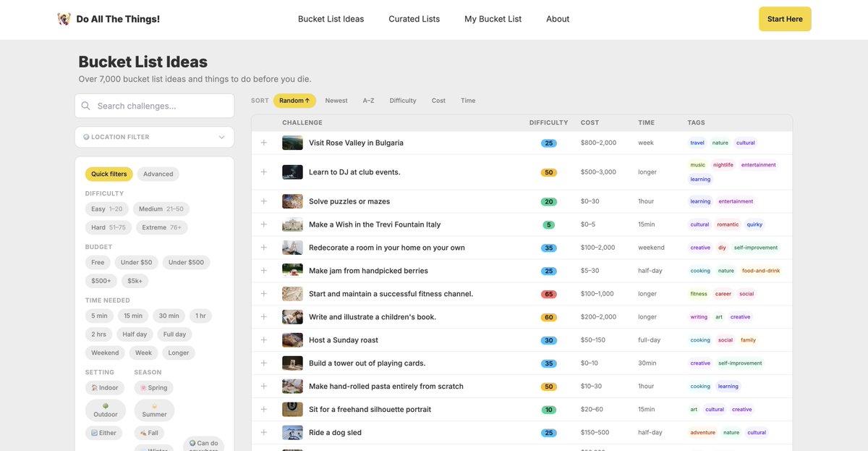Open Rose Valley in Bulgaria thumbnail
The width and height of the screenshot is (868, 451).
tap(292, 143)
